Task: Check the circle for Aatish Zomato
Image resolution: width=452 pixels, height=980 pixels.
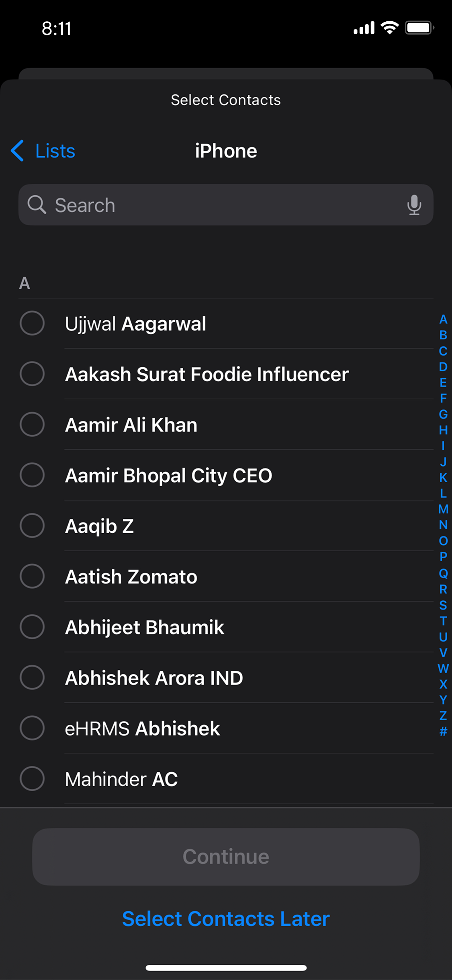Action: pyautogui.click(x=32, y=577)
